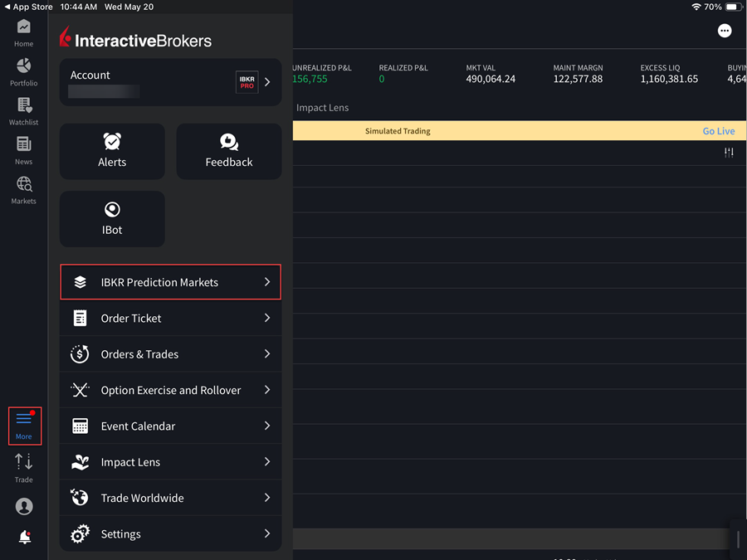This screenshot has width=747, height=560.
Task: Expand the Order Ticket chevron
Action: (267, 318)
